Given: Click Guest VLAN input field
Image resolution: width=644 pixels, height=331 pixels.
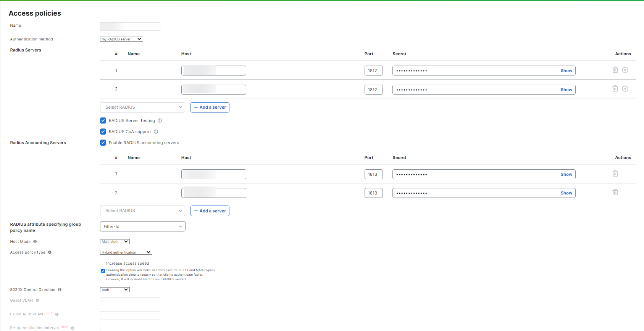Looking at the screenshot, I should (x=130, y=302).
